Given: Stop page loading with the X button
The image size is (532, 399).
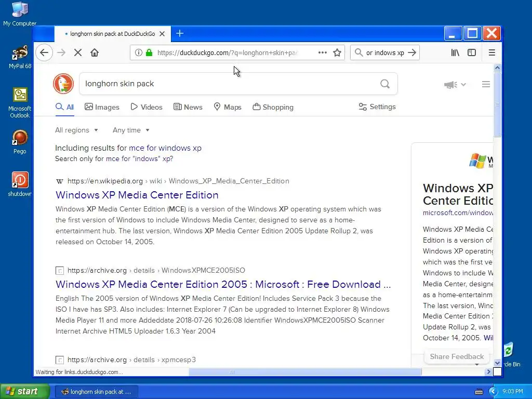Looking at the screenshot, I should pyautogui.click(x=78, y=52).
